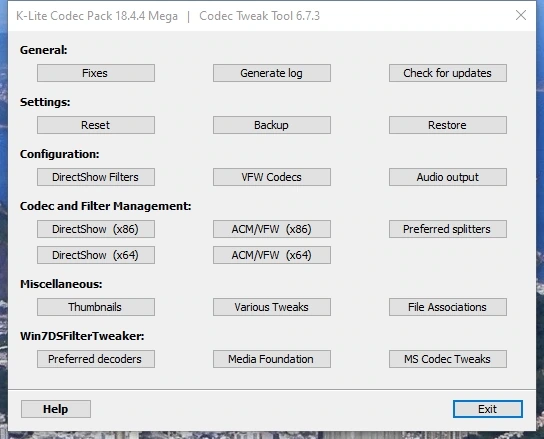Click the Generate log button

pos(272,73)
